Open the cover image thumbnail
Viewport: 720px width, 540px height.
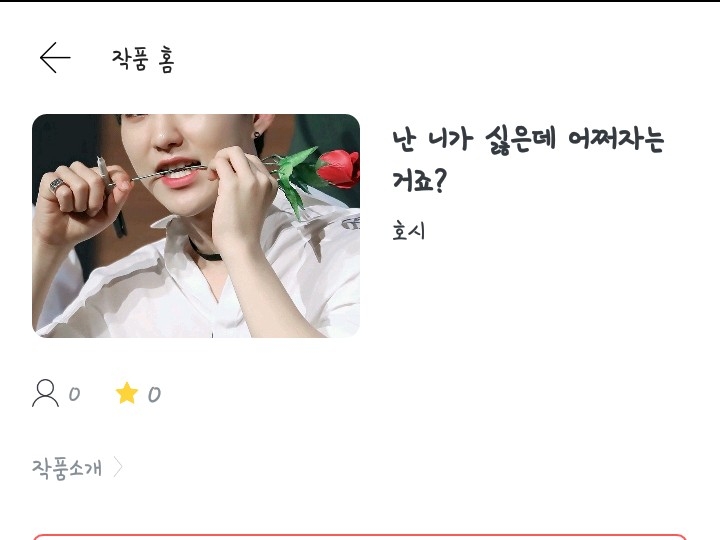[x=196, y=226]
